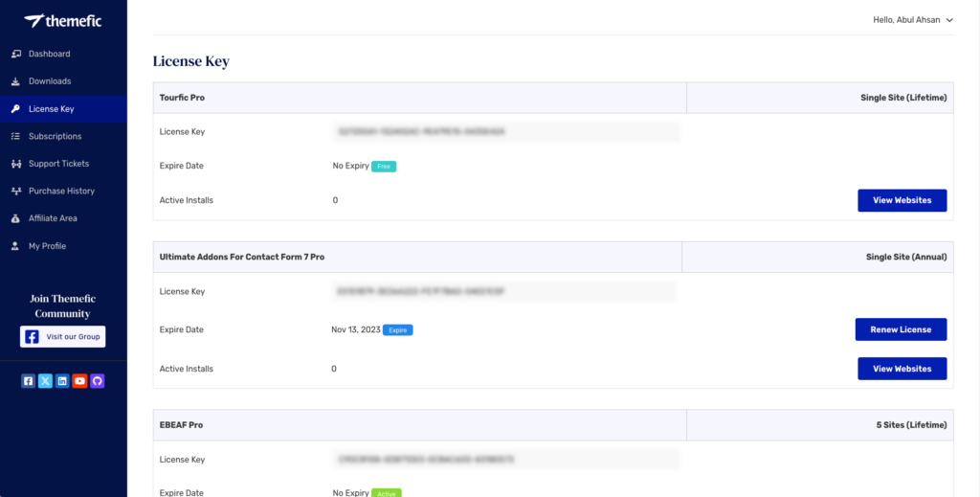Click Facebook icon in Visit our Group button

[x=32, y=337]
